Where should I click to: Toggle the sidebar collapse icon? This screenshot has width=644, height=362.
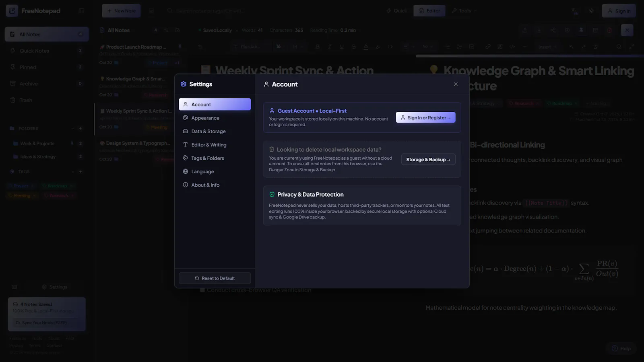(81, 11)
